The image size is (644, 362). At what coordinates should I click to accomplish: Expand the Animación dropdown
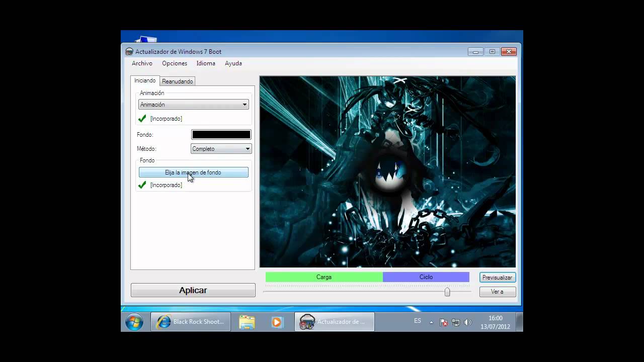pos(194,105)
